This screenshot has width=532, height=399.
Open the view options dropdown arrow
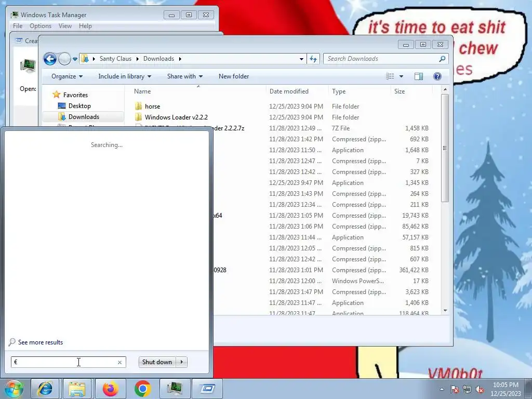(401, 76)
